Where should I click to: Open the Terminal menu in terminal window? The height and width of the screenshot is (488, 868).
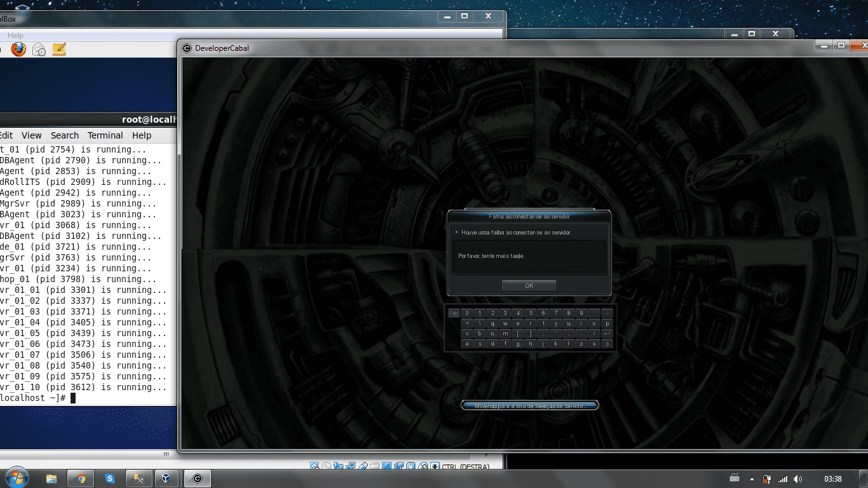click(105, 135)
